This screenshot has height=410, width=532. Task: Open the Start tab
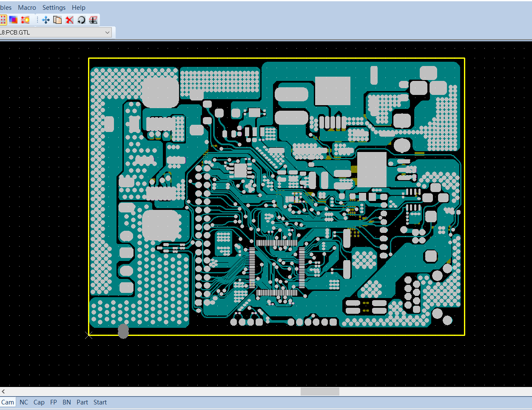pyautogui.click(x=100, y=402)
